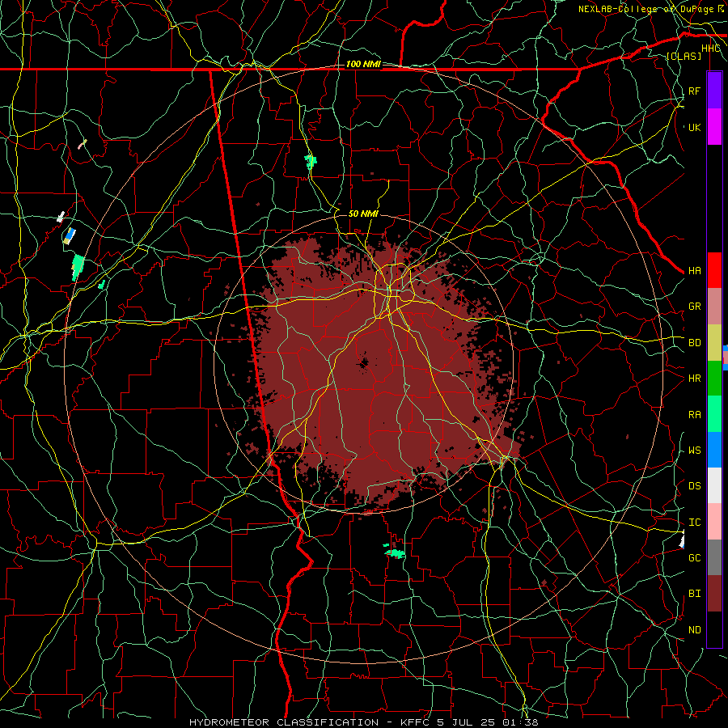The image size is (728, 728).
Task: Click the DS legend label
Action: pos(694,486)
